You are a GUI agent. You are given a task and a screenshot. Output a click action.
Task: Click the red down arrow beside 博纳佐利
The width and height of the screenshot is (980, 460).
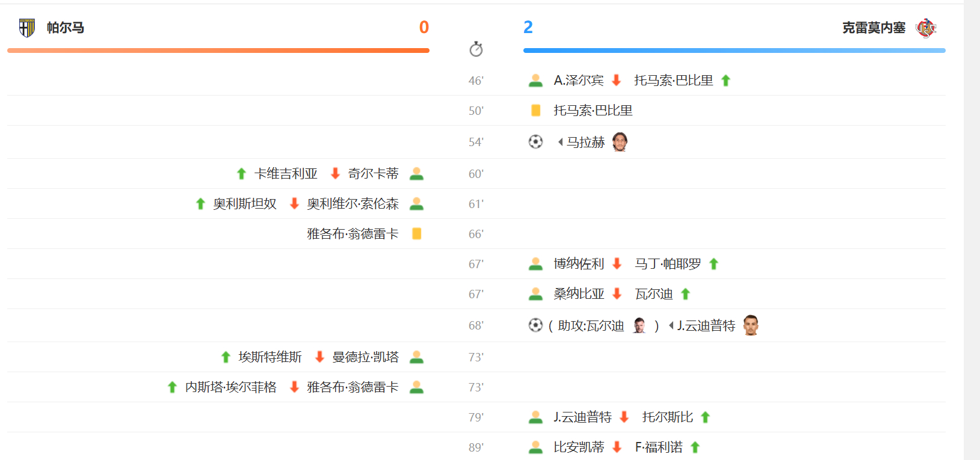pos(617,263)
